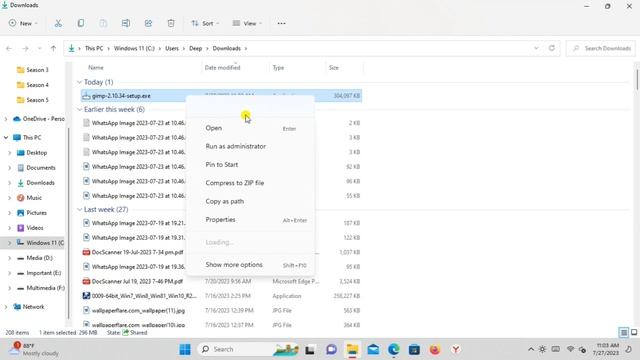This screenshot has width=640, height=360.
Task: Open Mail app from taskbar
Action: tap(373, 349)
